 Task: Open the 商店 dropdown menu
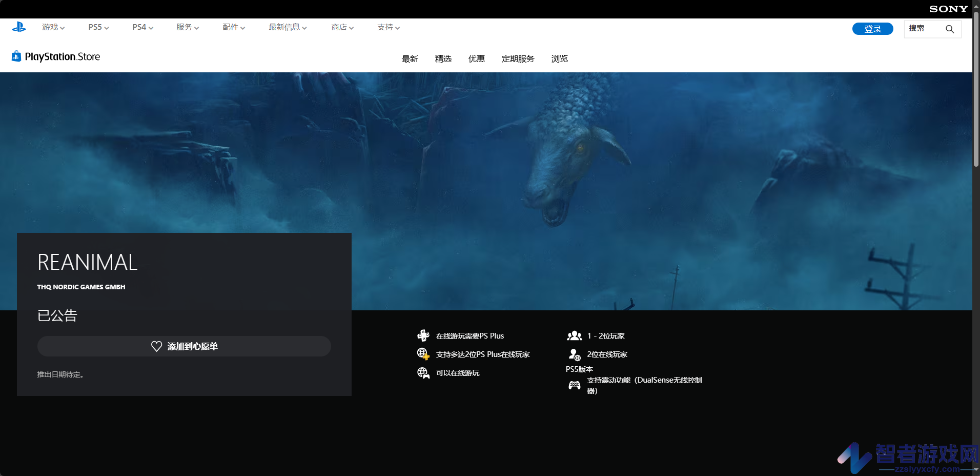click(x=342, y=27)
